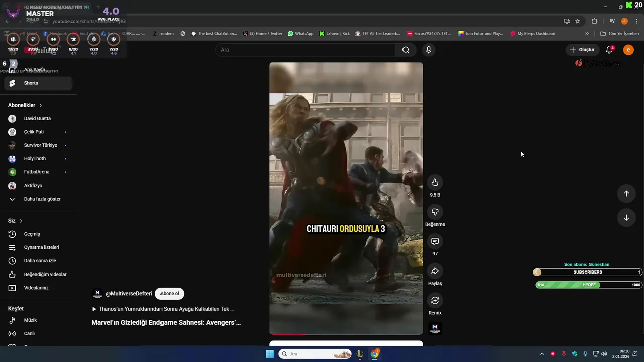The height and width of the screenshot is (362, 644).
Task: Open MultiverseDefteri channel avatar
Action: tap(97, 294)
